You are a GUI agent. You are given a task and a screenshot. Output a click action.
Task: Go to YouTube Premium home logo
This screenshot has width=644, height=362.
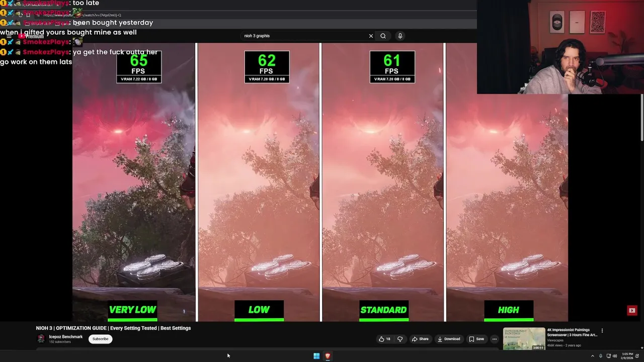pyautogui.click(x=31, y=36)
